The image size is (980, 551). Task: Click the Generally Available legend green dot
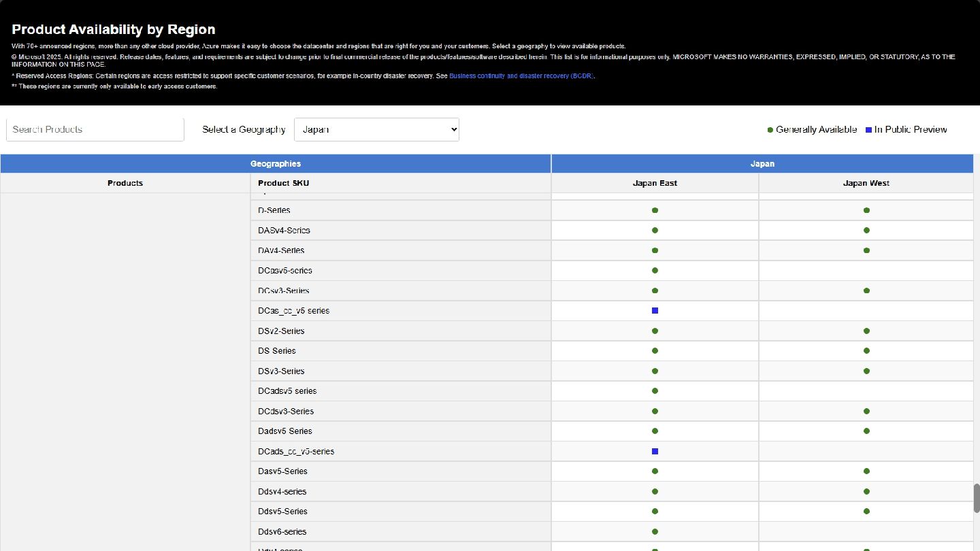pos(770,130)
